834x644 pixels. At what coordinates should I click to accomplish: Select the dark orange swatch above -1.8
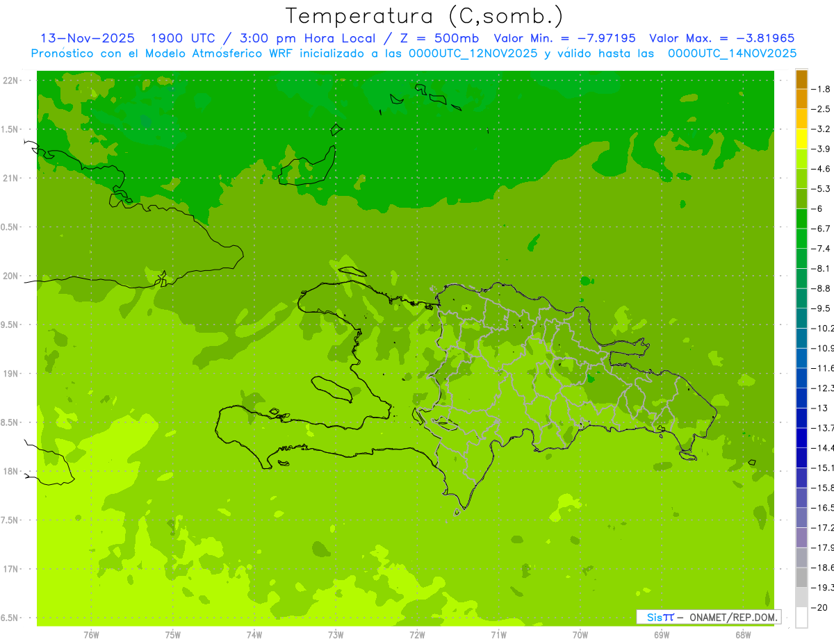coord(801,79)
